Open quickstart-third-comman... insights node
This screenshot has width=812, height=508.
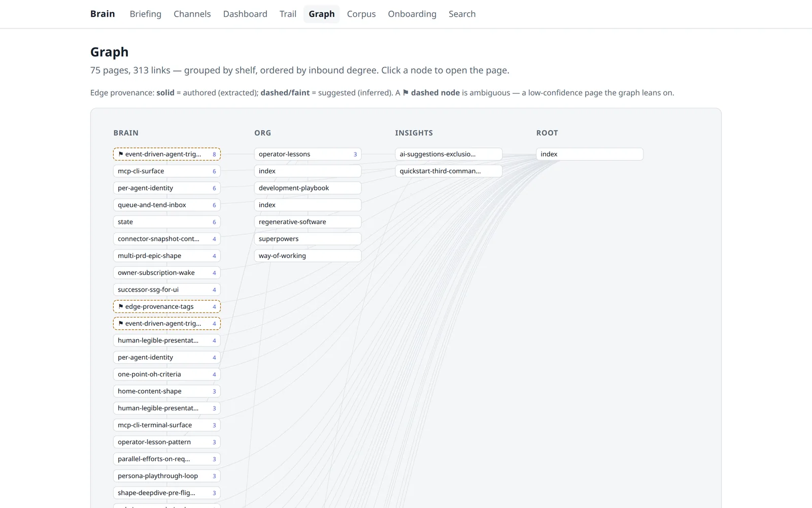pyautogui.click(x=449, y=171)
